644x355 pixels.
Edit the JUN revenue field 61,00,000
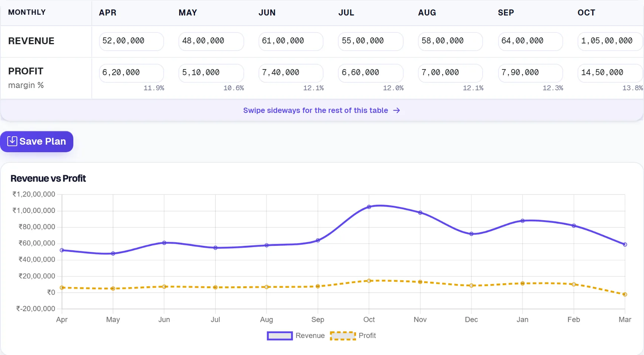coord(291,41)
